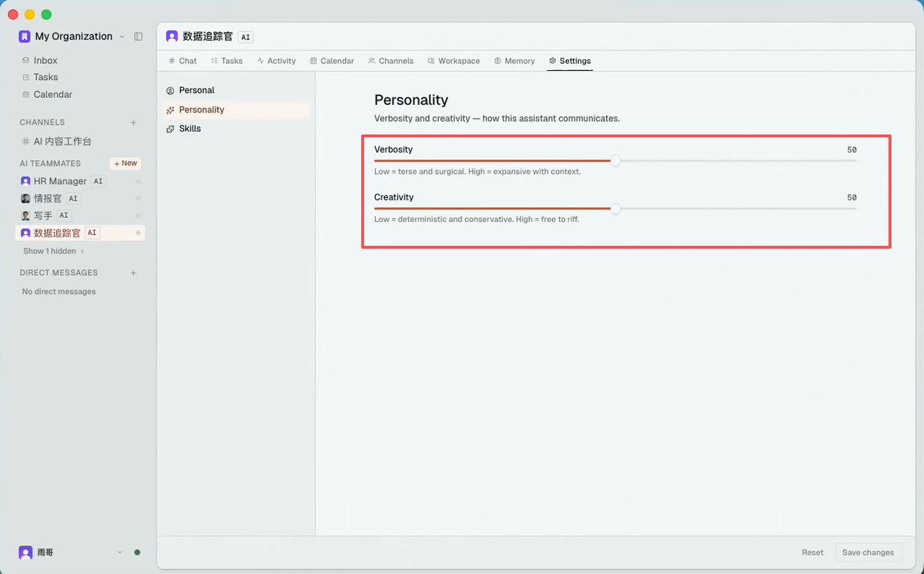Click the Verbosity description text
This screenshot has width=924, height=574.
(x=477, y=171)
